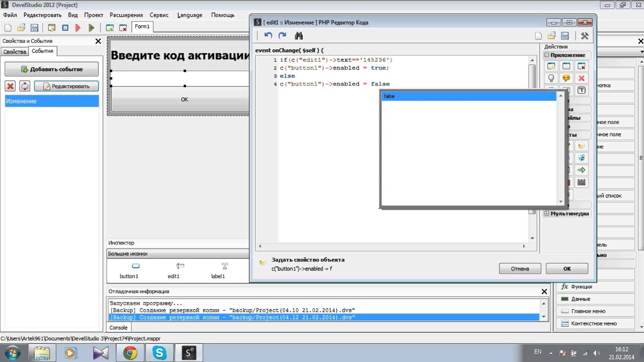The width and height of the screenshot is (644, 362).
Task: Open code editor settings (tools icon)
Action: (x=584, y=36)
